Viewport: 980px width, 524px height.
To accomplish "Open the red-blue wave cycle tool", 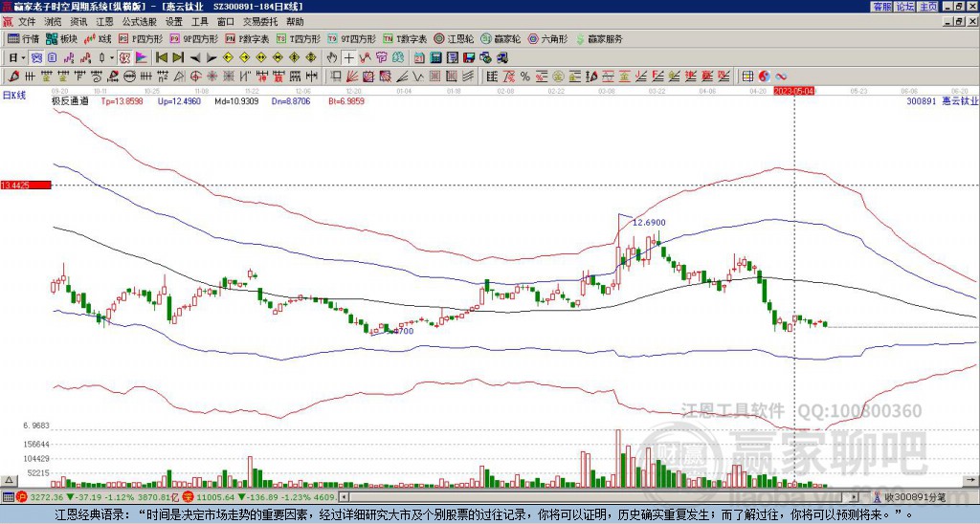I will 781,76.
